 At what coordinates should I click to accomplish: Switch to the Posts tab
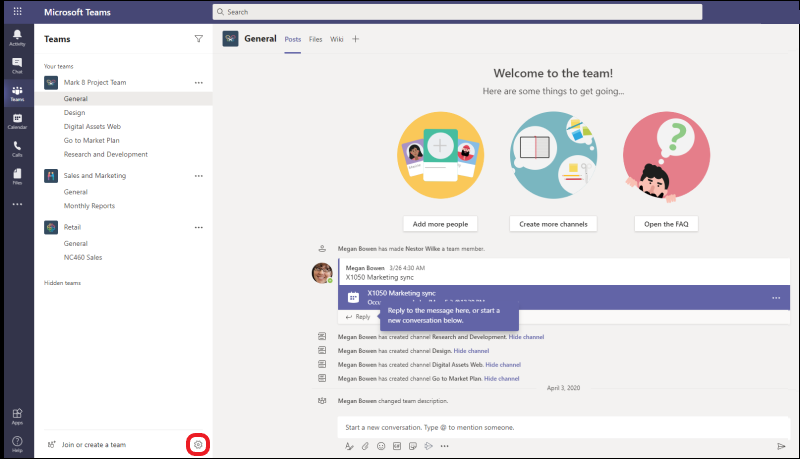click(293, 39)
